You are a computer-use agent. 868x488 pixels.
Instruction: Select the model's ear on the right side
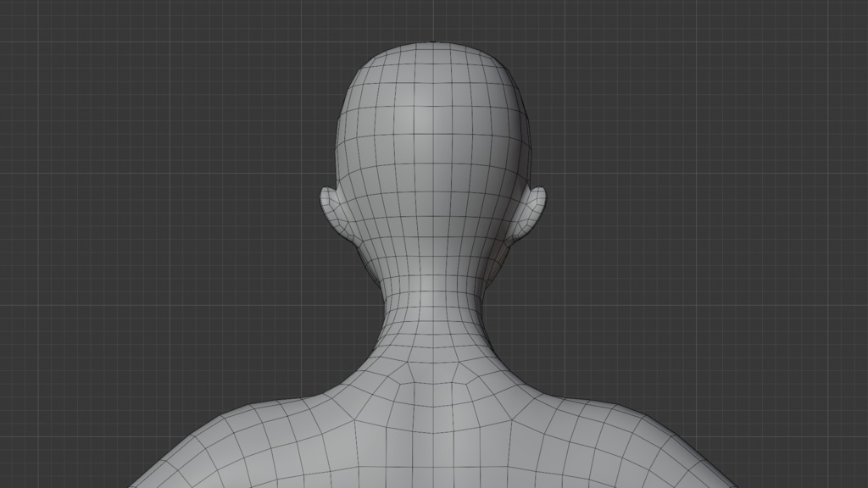point(528,213)
